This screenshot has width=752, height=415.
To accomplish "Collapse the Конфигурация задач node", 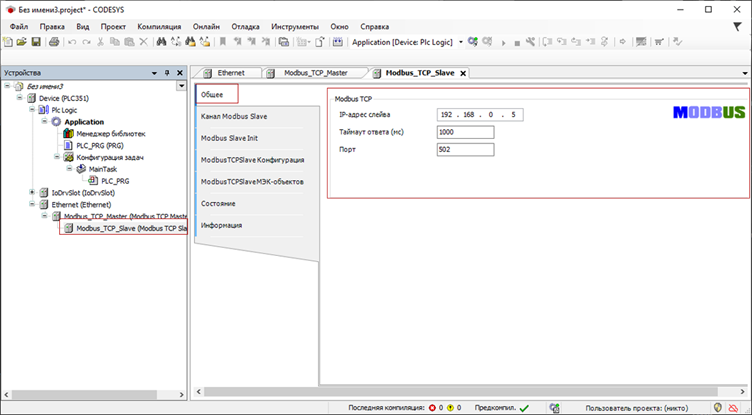I will (57, 157).
